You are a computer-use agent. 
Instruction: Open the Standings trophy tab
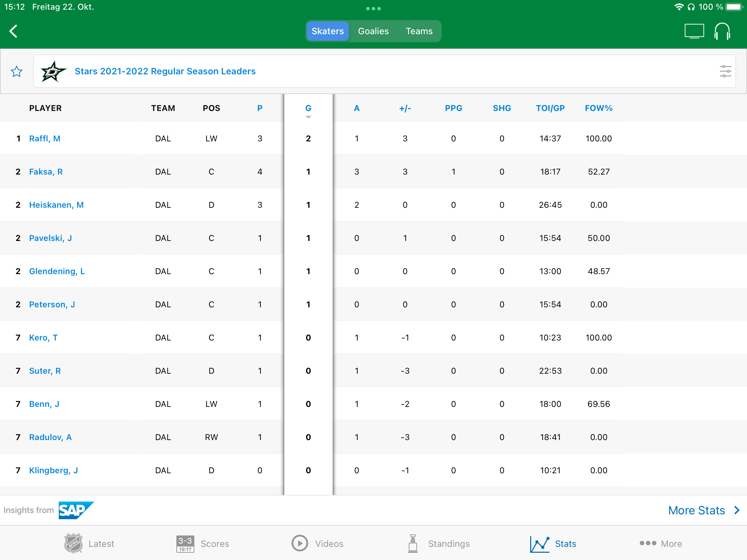(x=439, y=543)
